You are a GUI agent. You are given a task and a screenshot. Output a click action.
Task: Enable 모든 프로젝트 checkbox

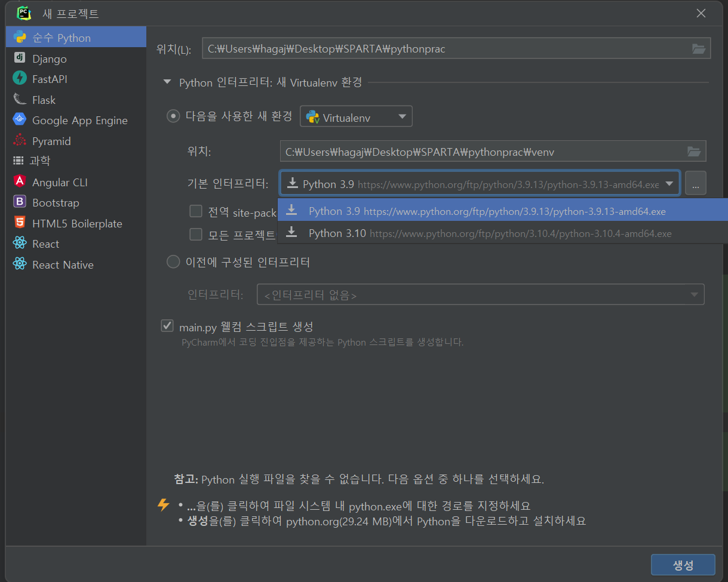click(195, 234)
